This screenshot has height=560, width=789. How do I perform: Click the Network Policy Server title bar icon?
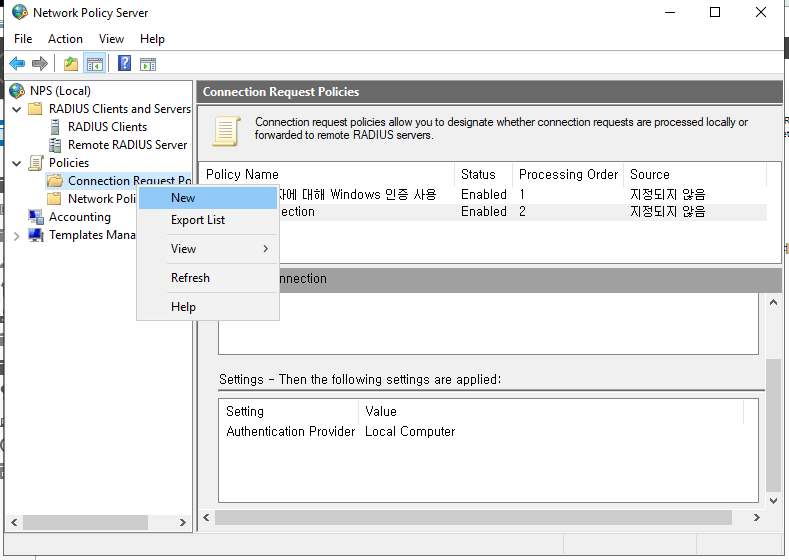[20, 12]
